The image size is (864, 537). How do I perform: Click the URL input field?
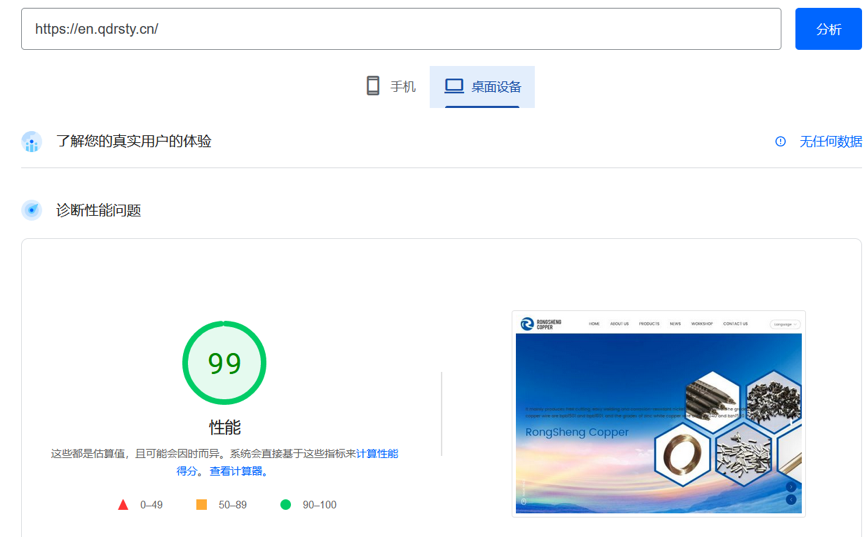[x=400, y=29]
